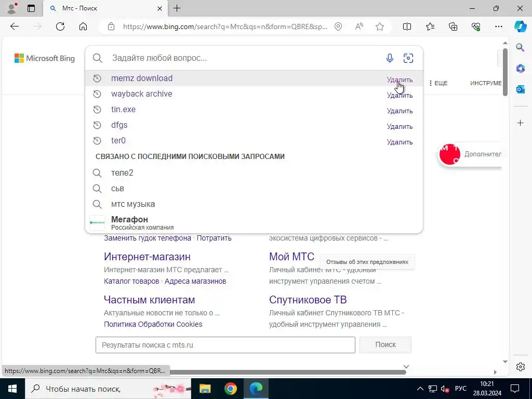Click the Поиск button
This screenshot has height=399, width=532.
click(385, 345)
